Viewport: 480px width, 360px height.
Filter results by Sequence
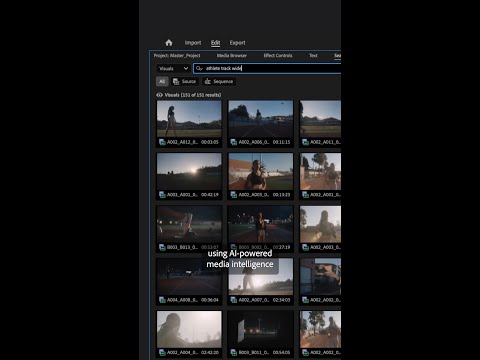pos(219,81)
